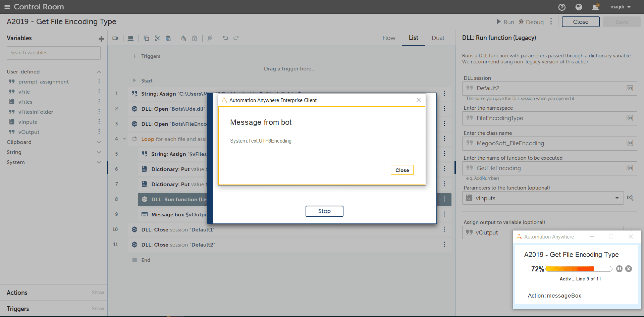
Task: Open more options beside Debug
Action: click(551, 22)
